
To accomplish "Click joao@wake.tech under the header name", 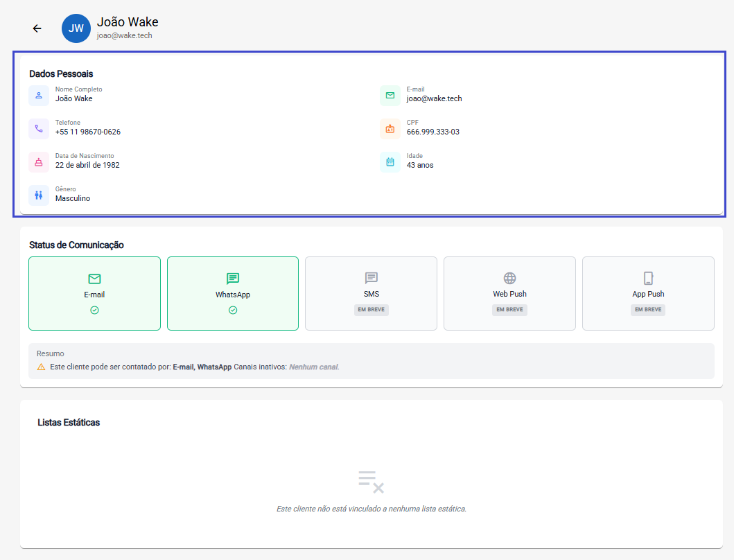I will [x=125, y=35].
